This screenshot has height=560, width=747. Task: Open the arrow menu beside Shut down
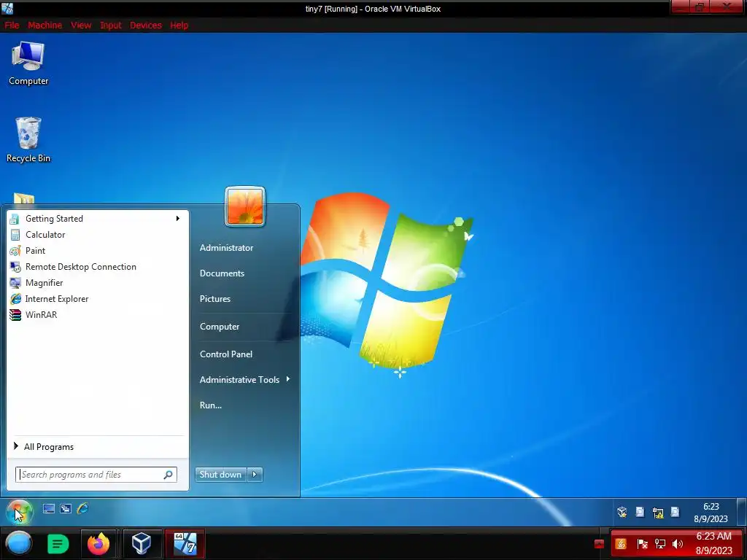pos(255,475)
